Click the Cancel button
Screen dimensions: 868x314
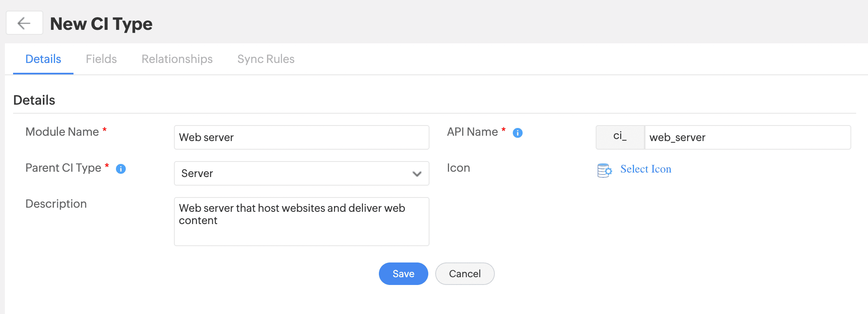coord(465,274)
